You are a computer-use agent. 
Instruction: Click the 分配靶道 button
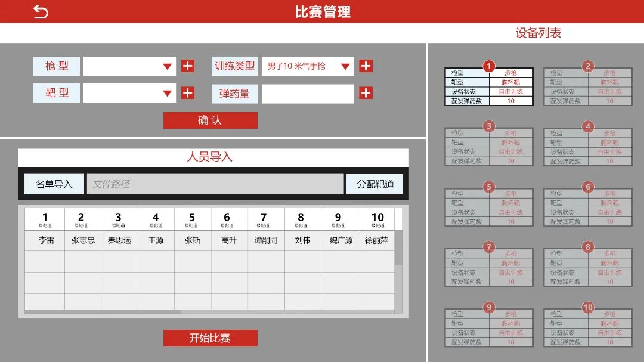tap(375, 184)
